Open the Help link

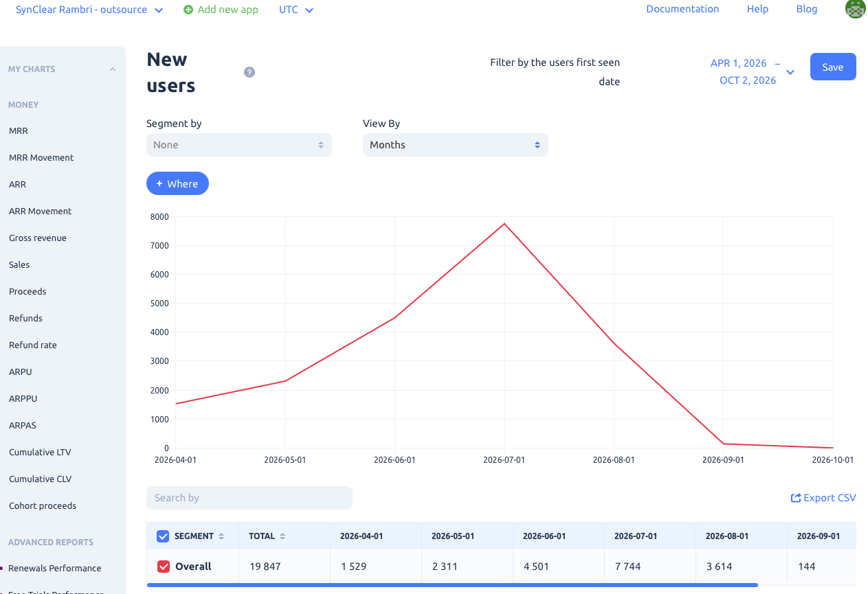[x=757, y=9]
